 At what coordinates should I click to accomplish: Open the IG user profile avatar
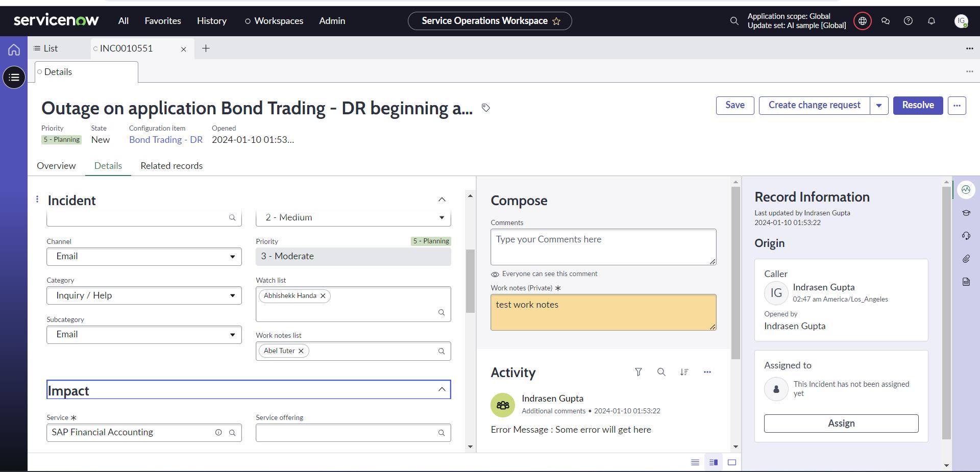pyautogui.click(x=961, y=21)
